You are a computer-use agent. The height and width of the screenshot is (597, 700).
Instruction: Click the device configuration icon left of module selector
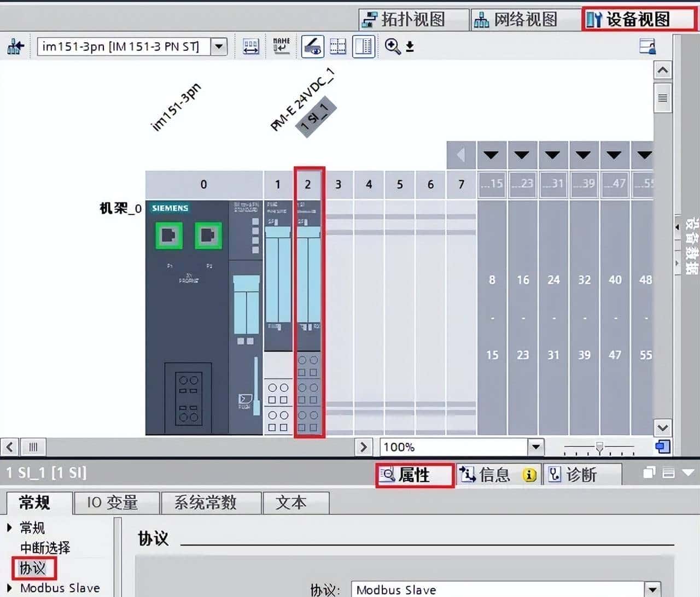(x=15, y=46)
